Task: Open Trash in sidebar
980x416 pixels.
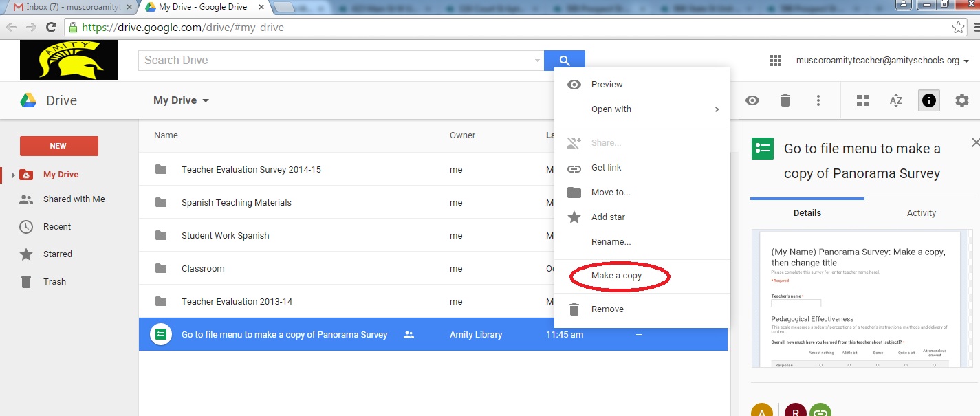Action: click(54, 282)
